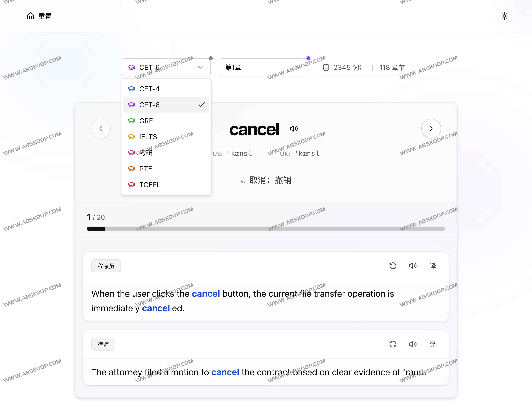Regenerate the 律师 example sentence

[393, 344]
